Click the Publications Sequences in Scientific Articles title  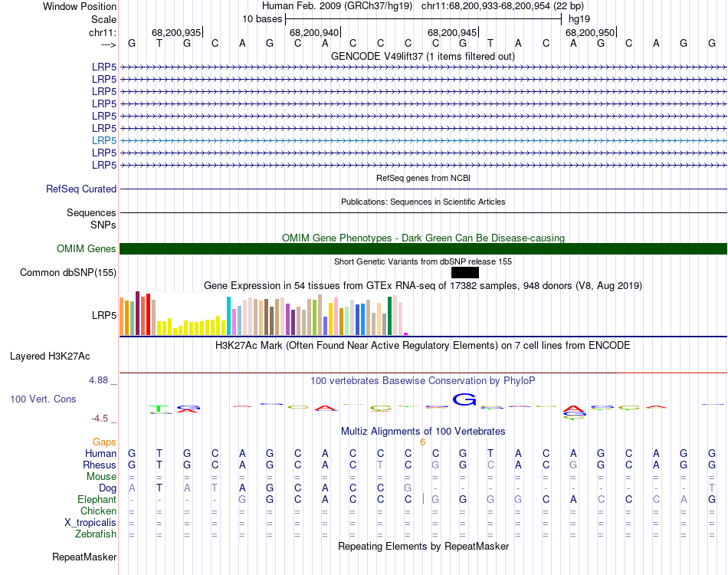click(x=423, y=202)
